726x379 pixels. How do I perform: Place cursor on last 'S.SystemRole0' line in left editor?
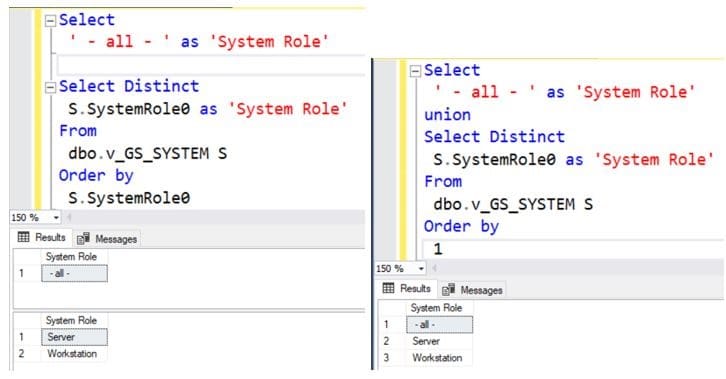coord(129,198)
